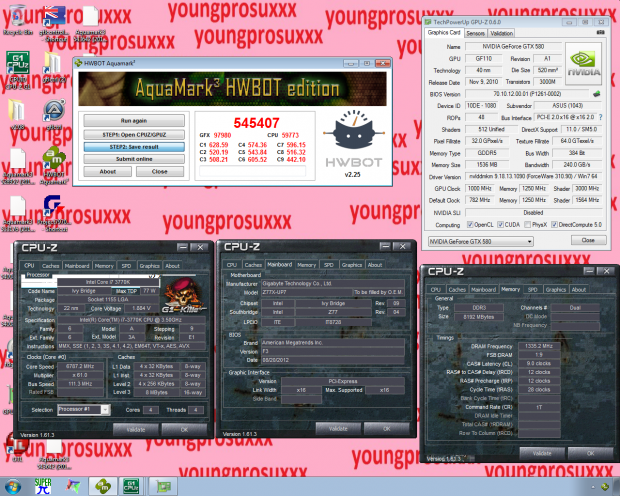
Task: Toggle the DirectCompute 5.0 checkbox
Action: (x=554, y=225)
